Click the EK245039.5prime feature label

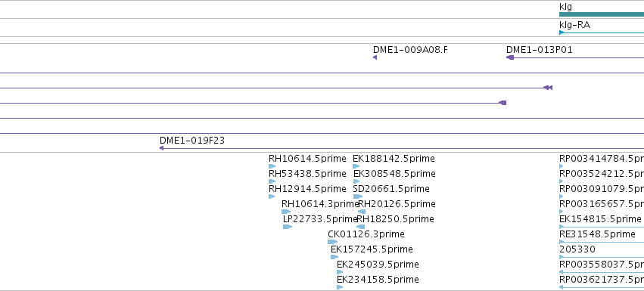click(x=378, y=265)
